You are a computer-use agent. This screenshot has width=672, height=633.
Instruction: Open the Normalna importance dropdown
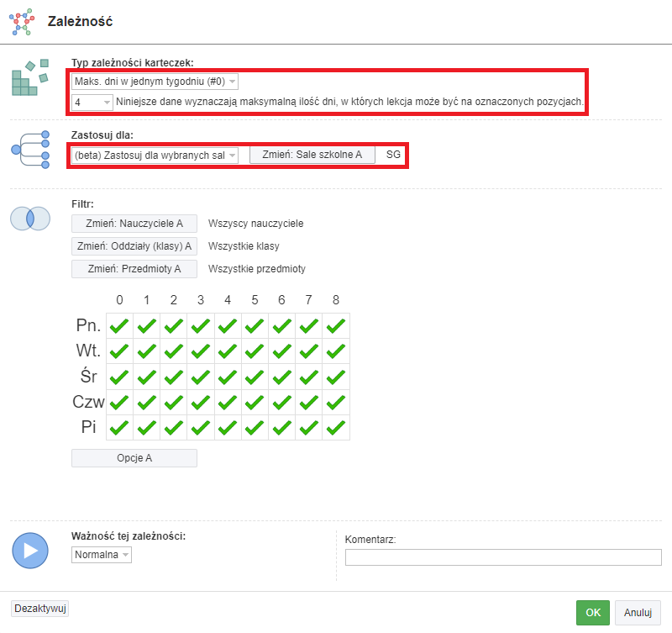[102, 555]
